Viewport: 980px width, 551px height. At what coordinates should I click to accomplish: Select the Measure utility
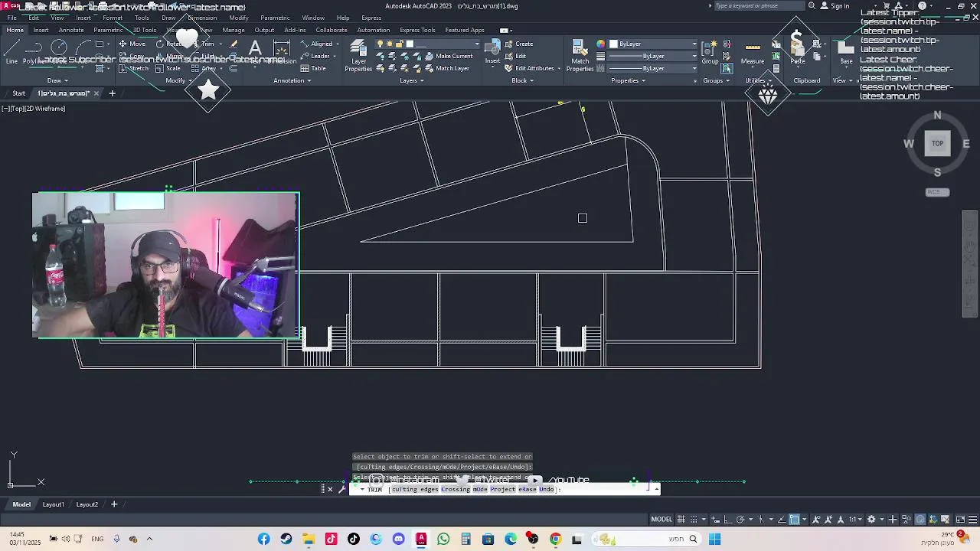753,52
